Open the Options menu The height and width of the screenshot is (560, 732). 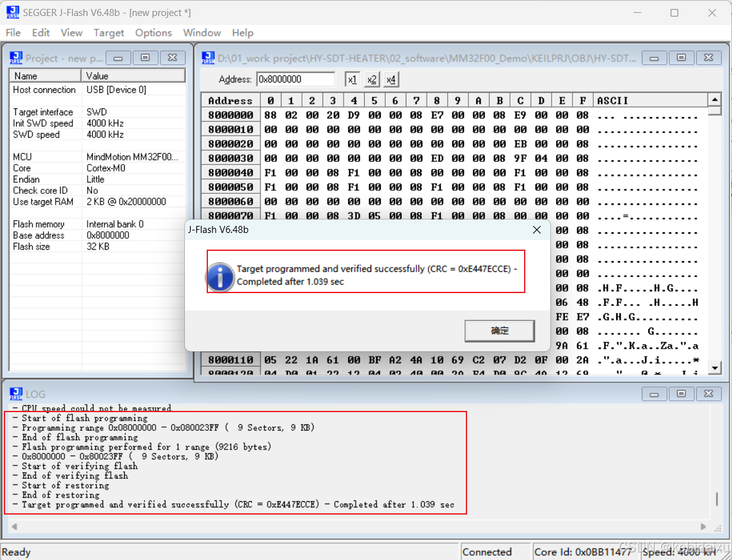pos(153,33)
